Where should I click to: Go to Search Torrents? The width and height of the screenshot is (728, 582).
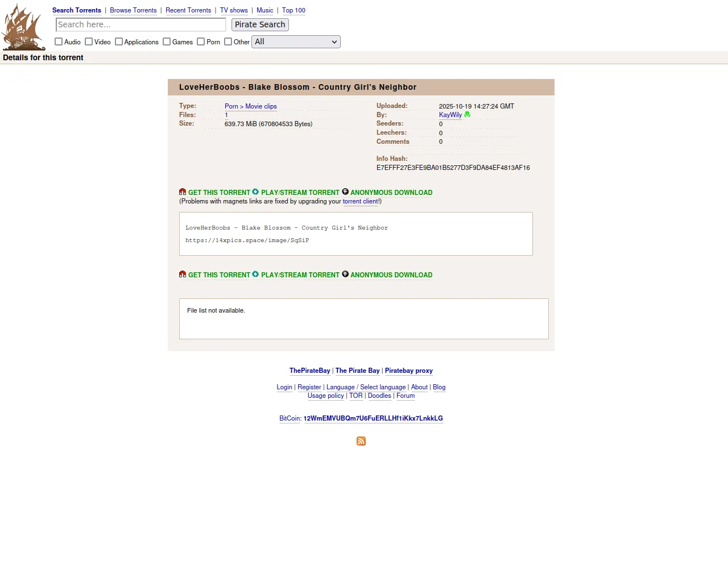coord(77,10)
